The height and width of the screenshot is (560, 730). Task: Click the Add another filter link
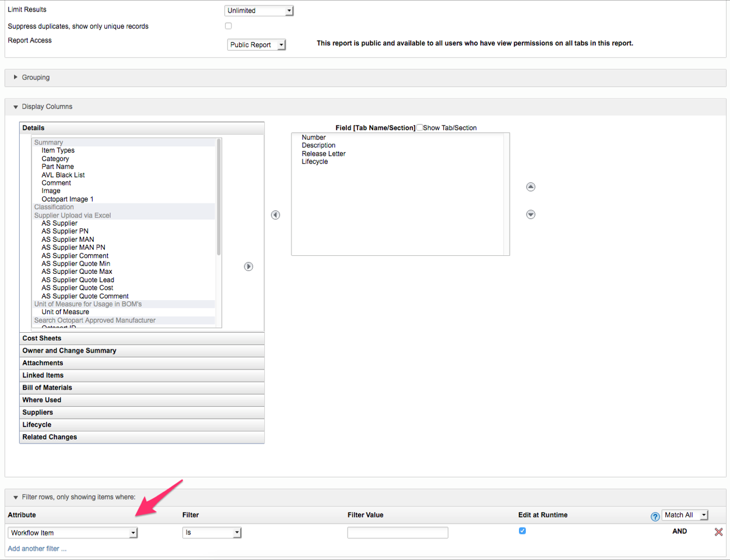click(x=37, y=548)
